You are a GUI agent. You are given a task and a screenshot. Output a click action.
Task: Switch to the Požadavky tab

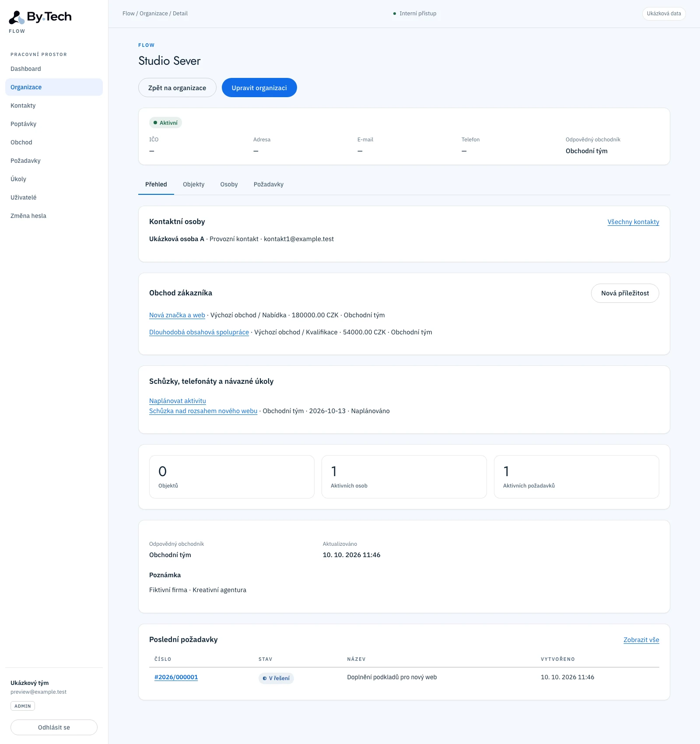(x=269, y=184)
